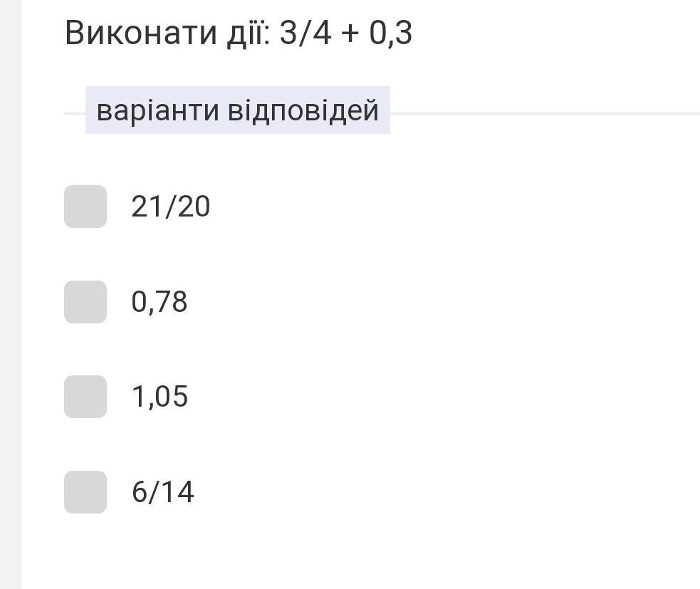
Task: Click the short divider left of "варіанти"
Action: coord(74,113)
